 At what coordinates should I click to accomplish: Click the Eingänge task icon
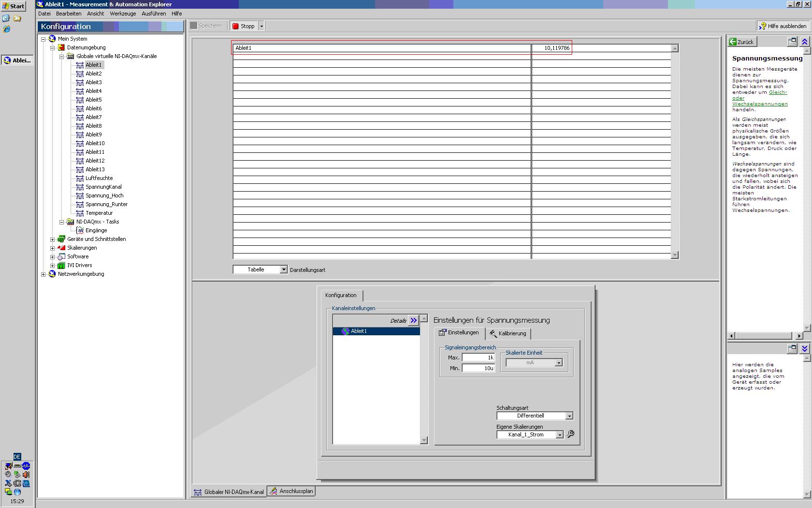pos(80,230)
